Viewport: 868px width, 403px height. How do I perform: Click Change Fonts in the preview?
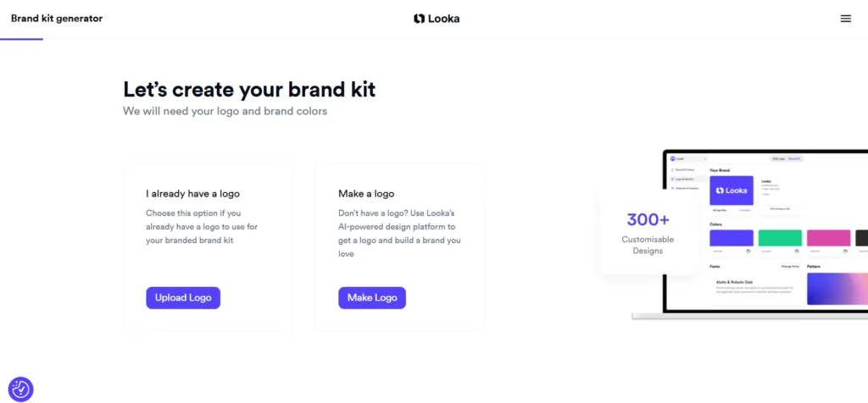coord(789,267)
